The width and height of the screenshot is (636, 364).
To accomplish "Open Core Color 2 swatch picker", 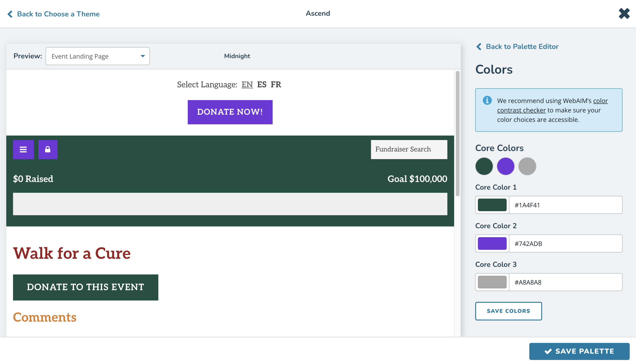I will point(492,243).
